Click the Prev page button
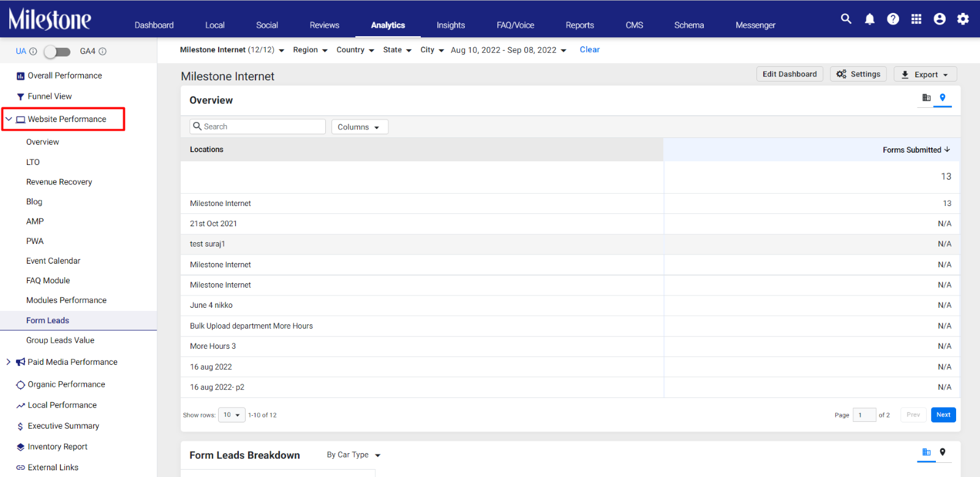This screenshot has height=477, width=980. 913,415
